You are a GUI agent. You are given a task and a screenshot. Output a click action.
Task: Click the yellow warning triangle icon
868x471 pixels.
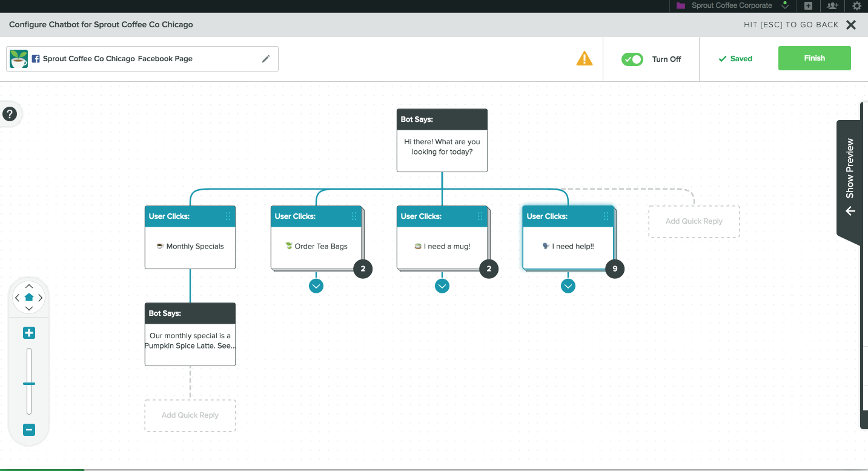click(x=585, y=59)
